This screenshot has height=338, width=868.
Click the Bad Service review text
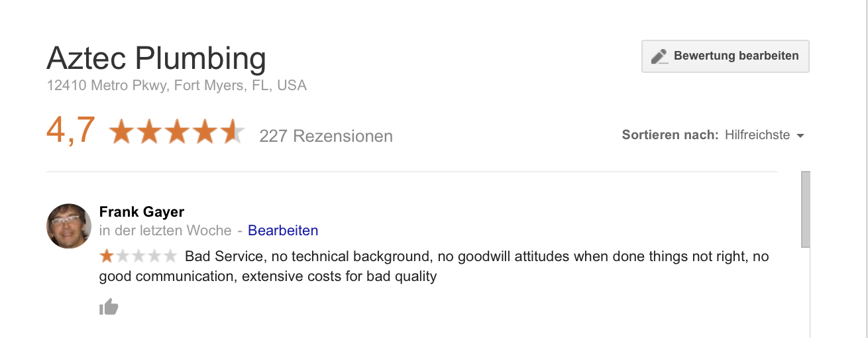(434, 266)
